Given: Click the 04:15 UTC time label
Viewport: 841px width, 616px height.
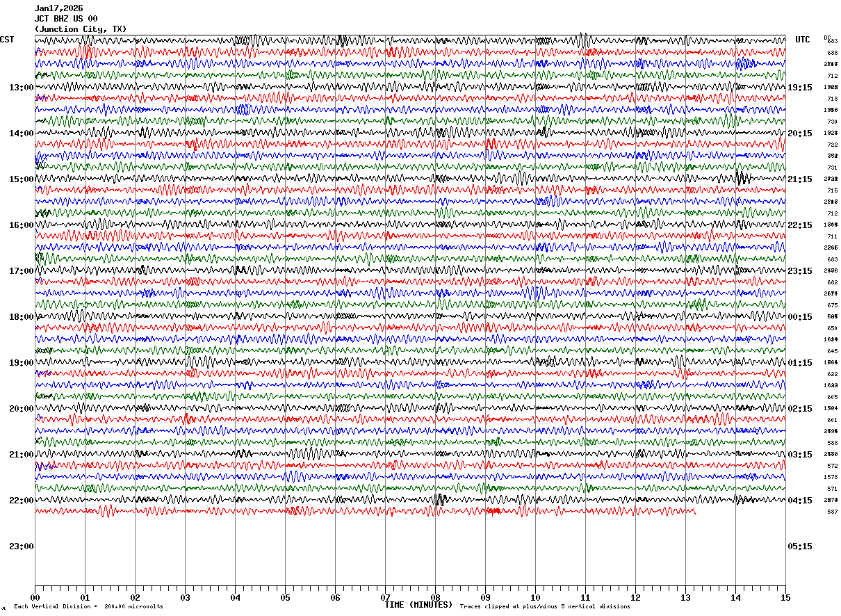Looking at the screenshot, I should click(800, 501).
